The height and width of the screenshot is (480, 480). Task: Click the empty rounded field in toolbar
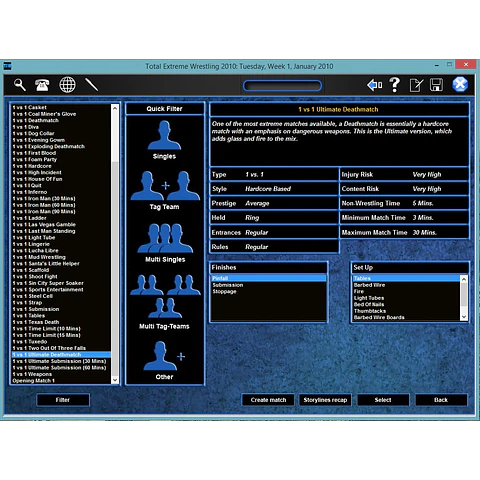pos(282,86)
